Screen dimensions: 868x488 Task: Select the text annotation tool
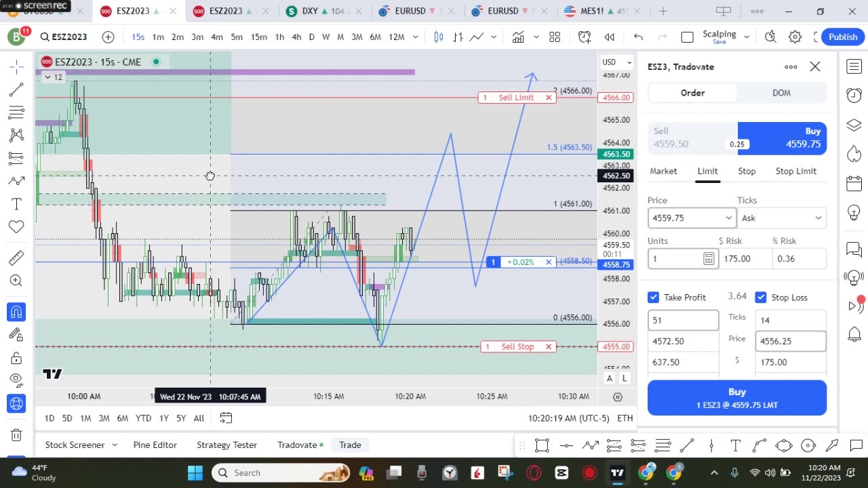[x=16, y=204]
